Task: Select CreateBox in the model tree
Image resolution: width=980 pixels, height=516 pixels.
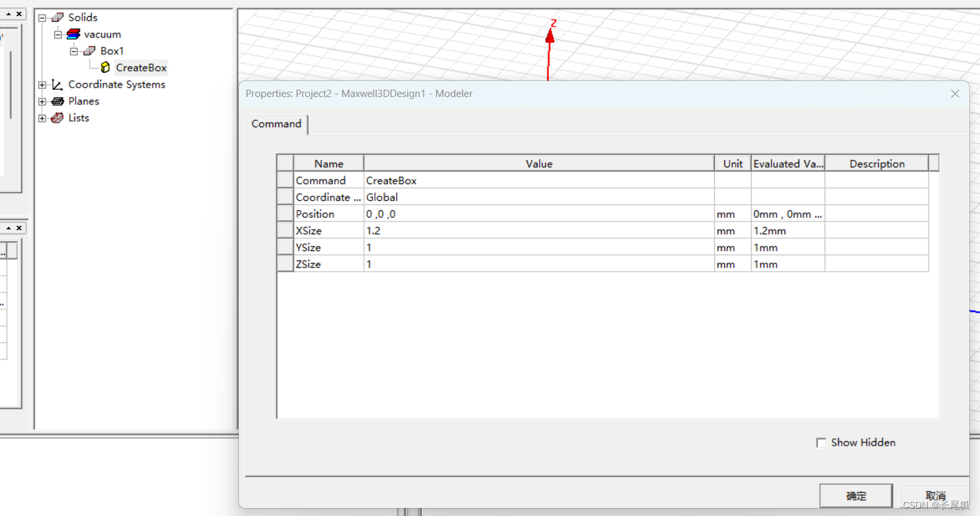Action: point(141,68)
